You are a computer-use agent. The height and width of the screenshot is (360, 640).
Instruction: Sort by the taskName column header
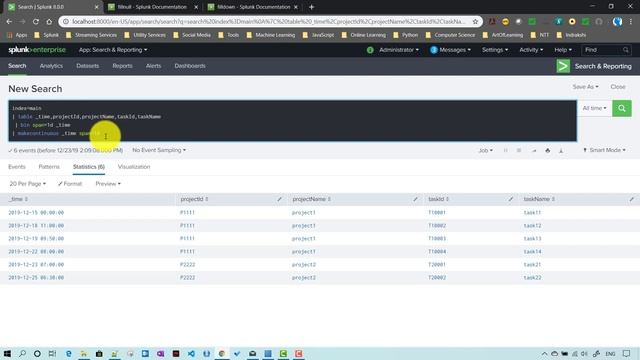pos(539,199)
